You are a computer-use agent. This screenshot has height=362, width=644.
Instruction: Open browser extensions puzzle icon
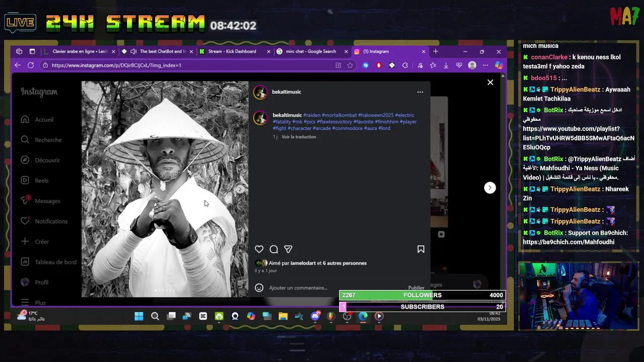pos(405,65)
